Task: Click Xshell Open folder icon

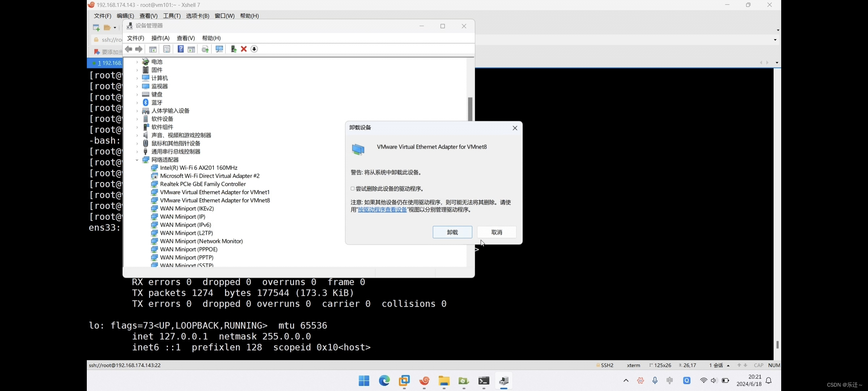Action: pos(107,28)
